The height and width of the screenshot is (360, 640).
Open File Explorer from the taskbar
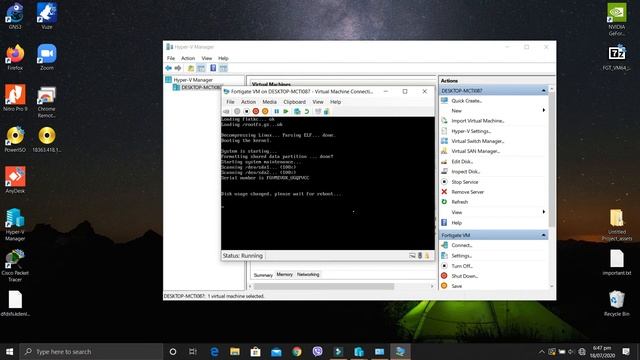[235, 351]
